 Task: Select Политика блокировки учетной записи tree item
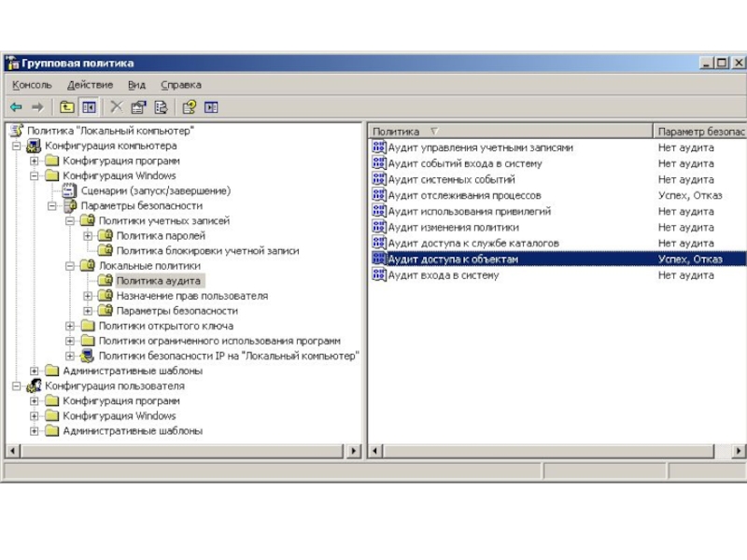[206, 251]
